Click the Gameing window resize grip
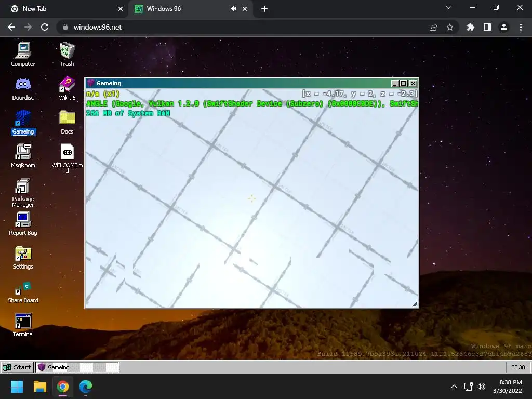Screen dimensions: 532x399 pyautogui.click(x=415, y=304)
